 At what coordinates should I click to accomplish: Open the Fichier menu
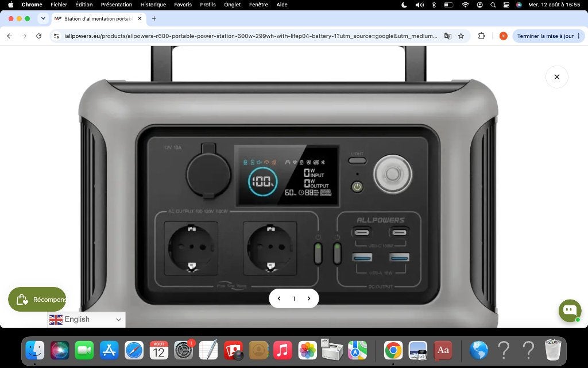coord(59,5)
